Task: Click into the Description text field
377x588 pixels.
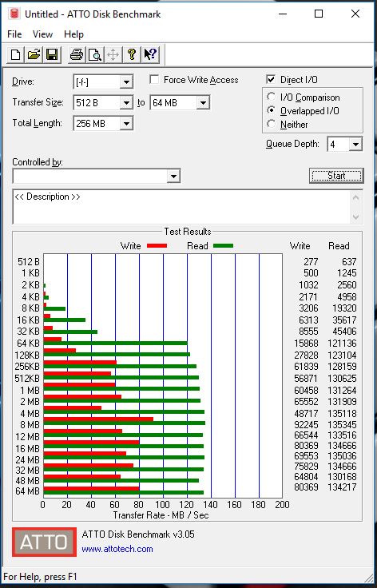Action: point(182,207)
